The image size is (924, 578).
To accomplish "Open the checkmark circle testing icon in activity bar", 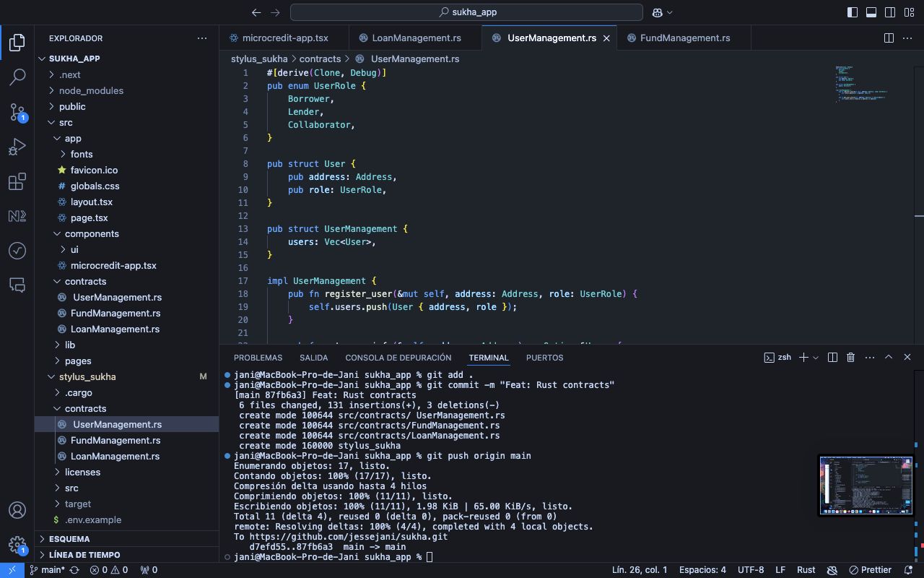I will click(x=17, y=251).
